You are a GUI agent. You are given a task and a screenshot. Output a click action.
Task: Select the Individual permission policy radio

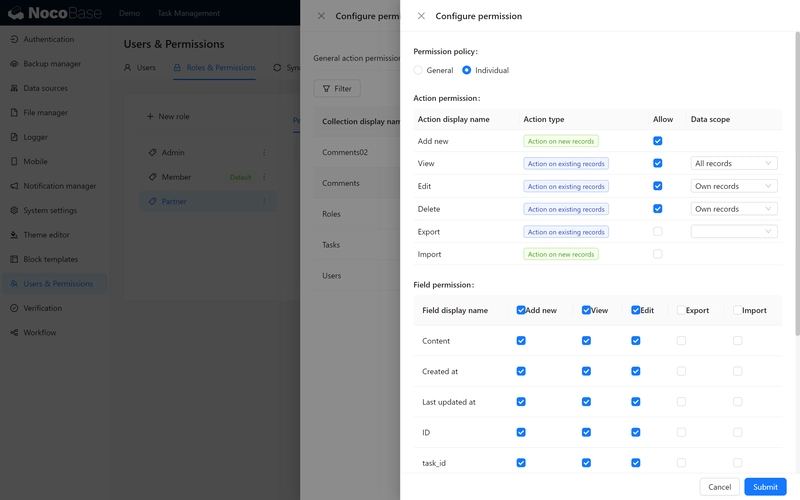tap(466, 70)
